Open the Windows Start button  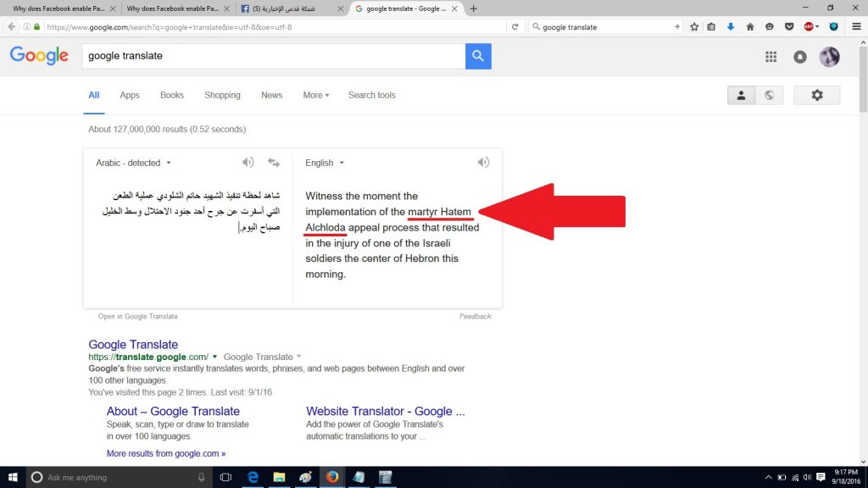(12, 477)
